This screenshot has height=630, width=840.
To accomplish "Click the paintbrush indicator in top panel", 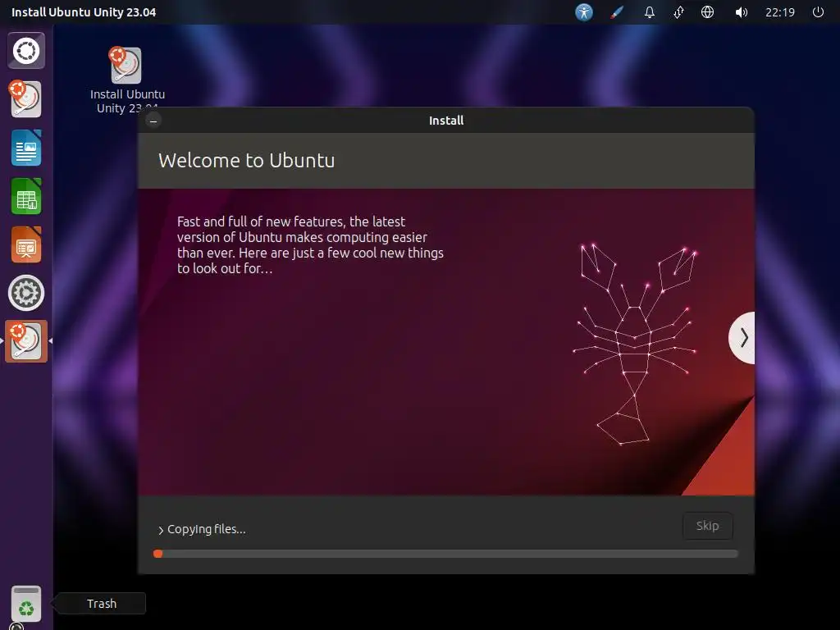I will click(617, 11).
